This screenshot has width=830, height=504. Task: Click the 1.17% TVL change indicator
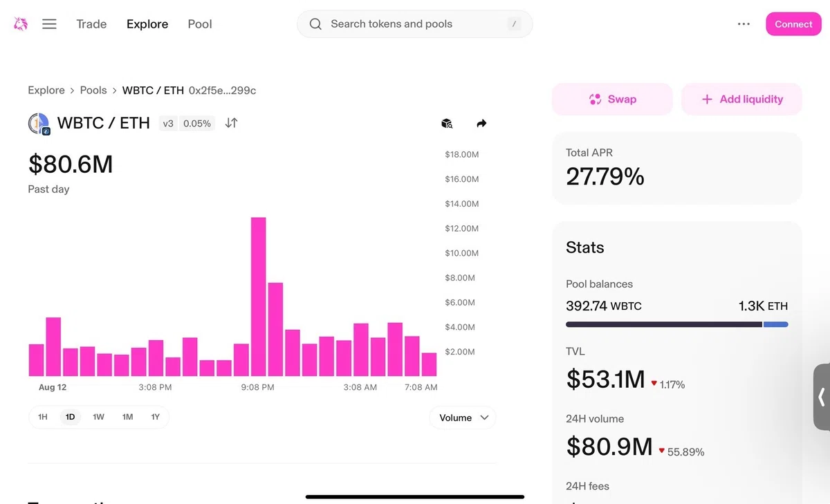[667, 384]
